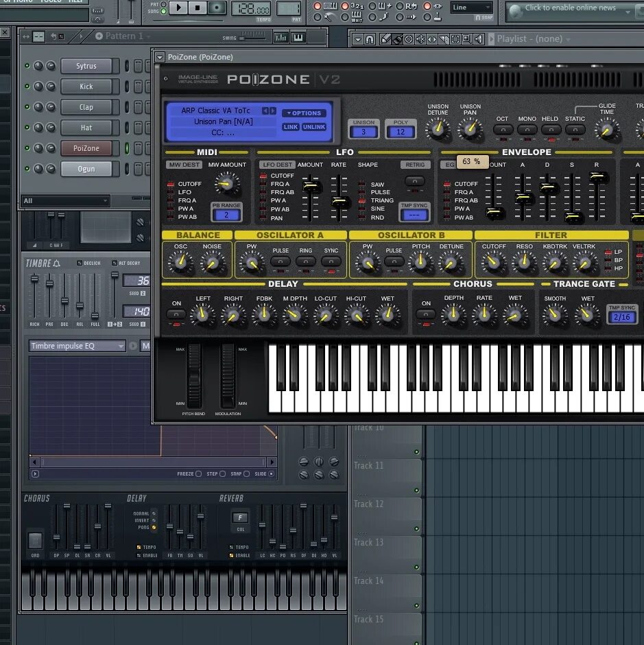The height and width of the screenshot is (645, 644).
Task: Click the PoiZone modulation wheel
Action: click(228, 375)
